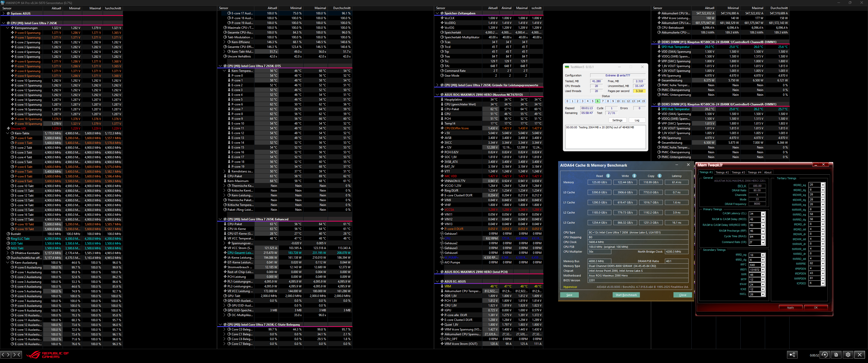
Task: Click status thread box 6 in TestMem5
Action: coord(598,101)
